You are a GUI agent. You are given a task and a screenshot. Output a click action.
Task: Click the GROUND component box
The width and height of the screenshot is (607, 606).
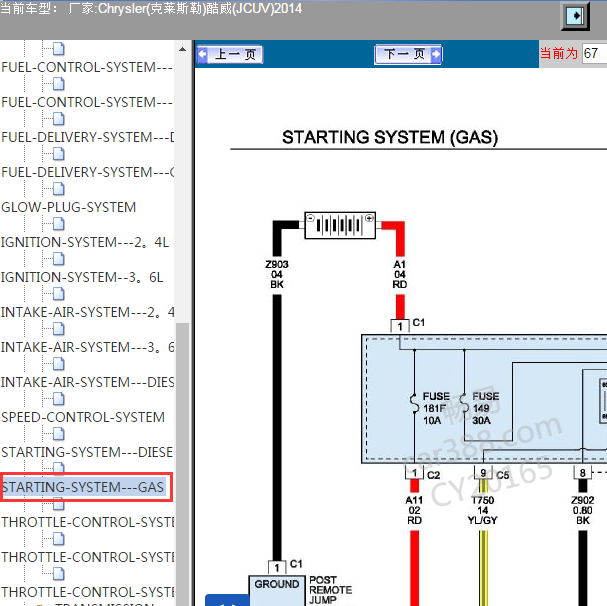[x=277, y=591]
